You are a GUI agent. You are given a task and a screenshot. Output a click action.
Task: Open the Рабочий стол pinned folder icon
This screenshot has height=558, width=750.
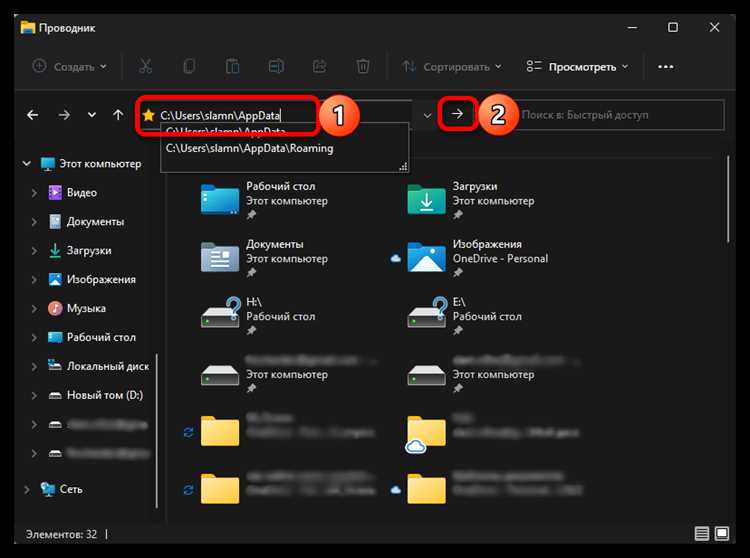220,199
